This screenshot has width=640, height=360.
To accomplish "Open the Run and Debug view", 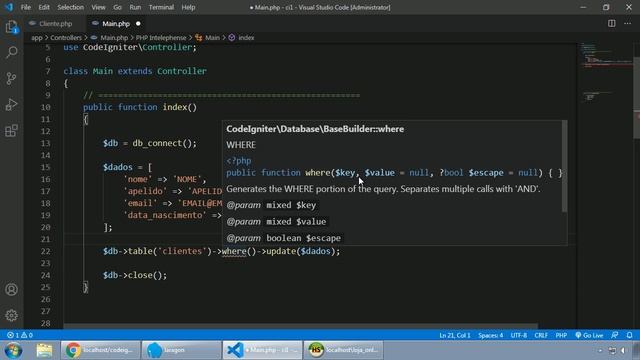I will pos(11,104).
